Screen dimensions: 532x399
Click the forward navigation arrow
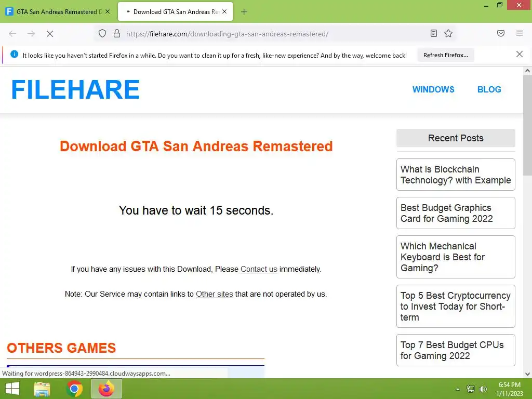pyautogui.click(x=31, y=34)
